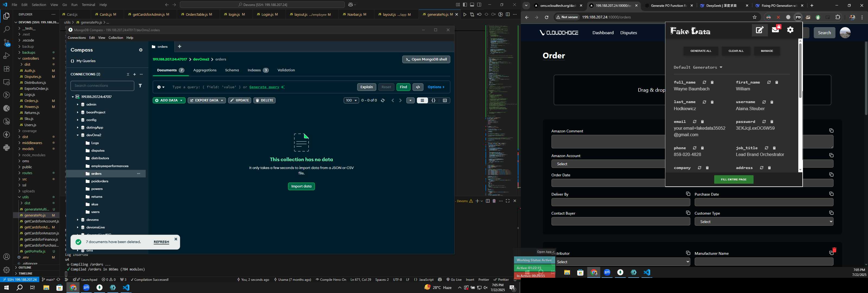
Task: Open new tab with plus next to orders tab
Action: point(180,47)
